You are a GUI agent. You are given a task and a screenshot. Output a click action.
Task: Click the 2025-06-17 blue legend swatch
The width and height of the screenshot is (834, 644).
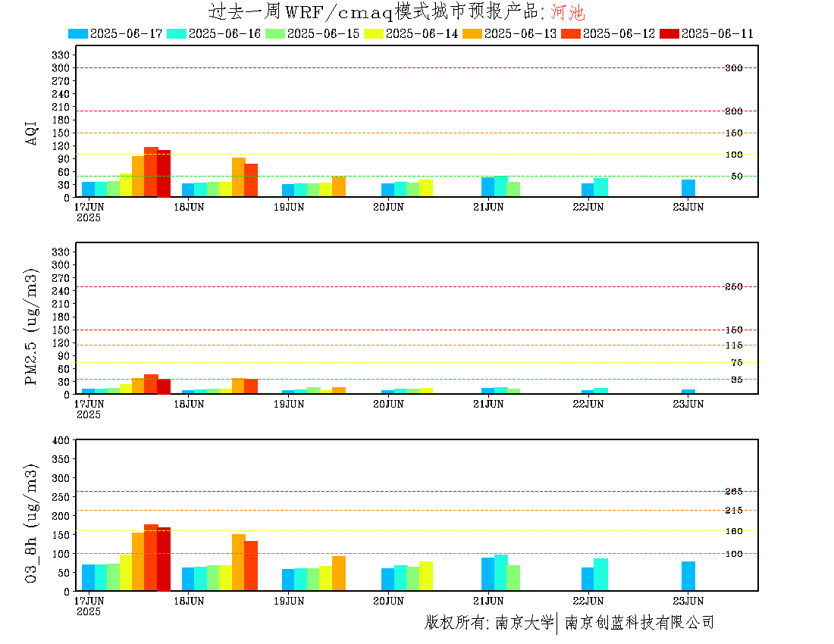pos(77,33)
